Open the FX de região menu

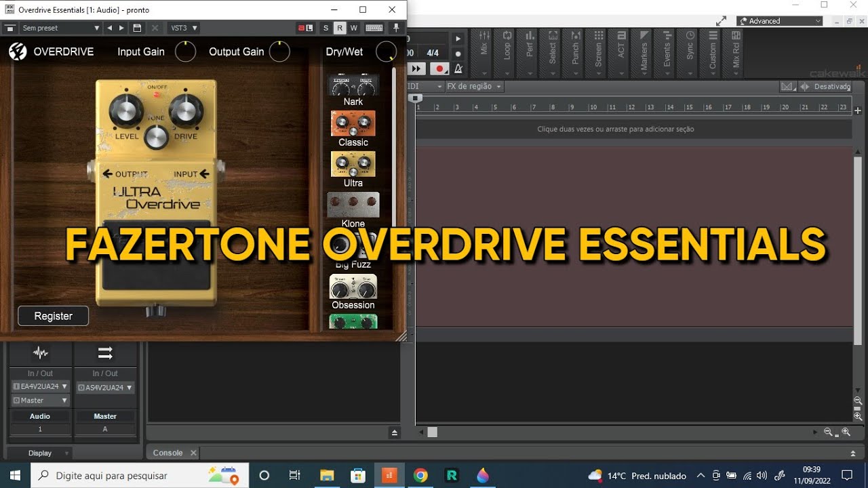coord(473,86)
